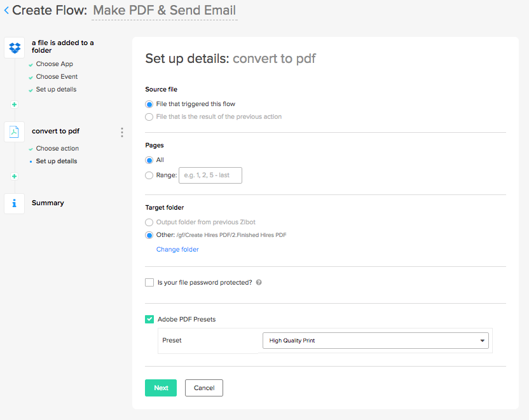
Task: Go to the Choose Event step
Action: (57, 77)
